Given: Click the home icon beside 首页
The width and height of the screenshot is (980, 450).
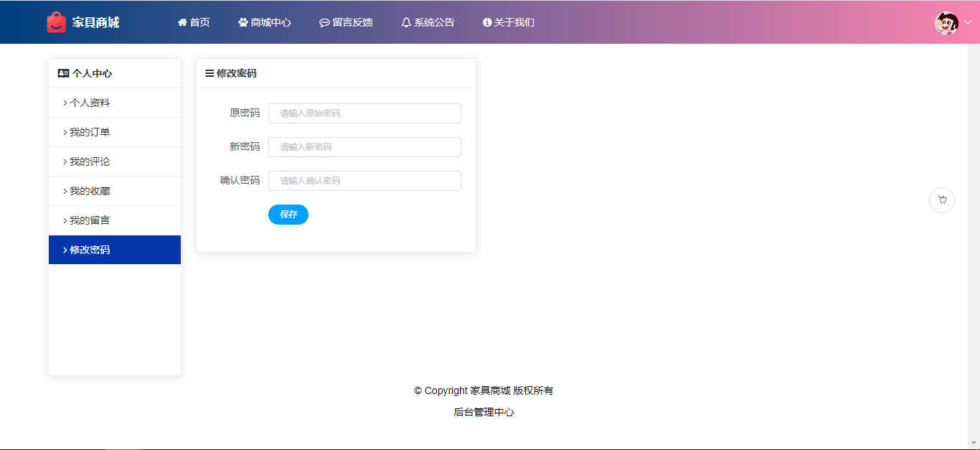Looking at the screenshot, I should point(182,22).
